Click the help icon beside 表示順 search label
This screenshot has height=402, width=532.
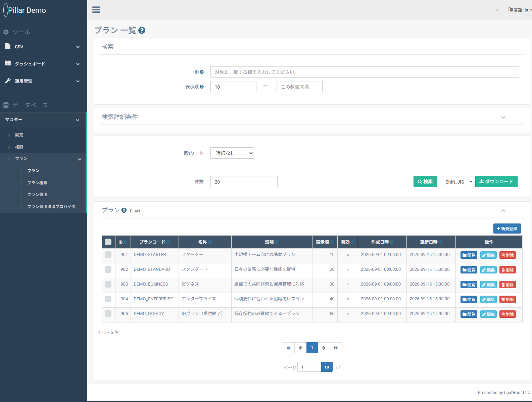202,87
